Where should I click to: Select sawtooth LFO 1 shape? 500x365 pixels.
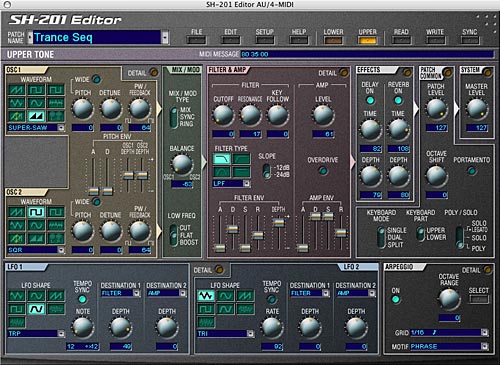56,296
